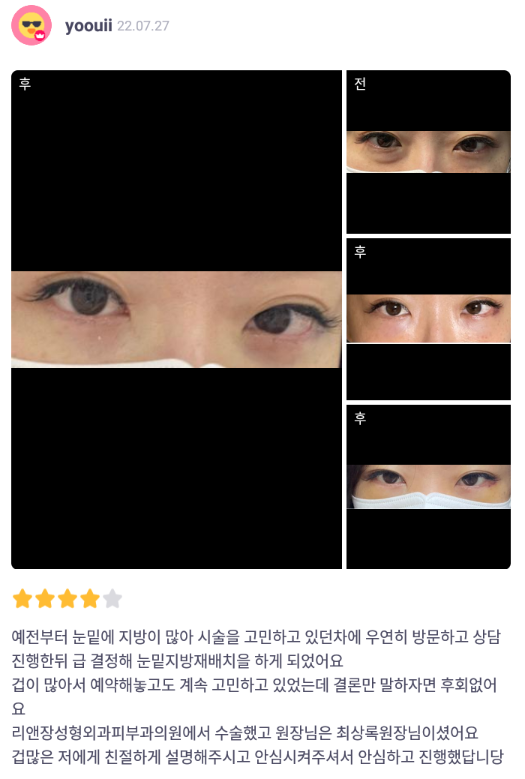
Task: Click the crown badge on avatar
Action: click(x=41, y=35)
